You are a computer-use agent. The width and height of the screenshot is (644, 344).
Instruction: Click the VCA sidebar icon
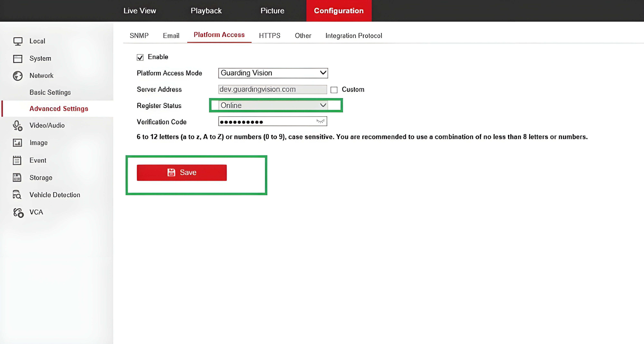click(18, 213)
